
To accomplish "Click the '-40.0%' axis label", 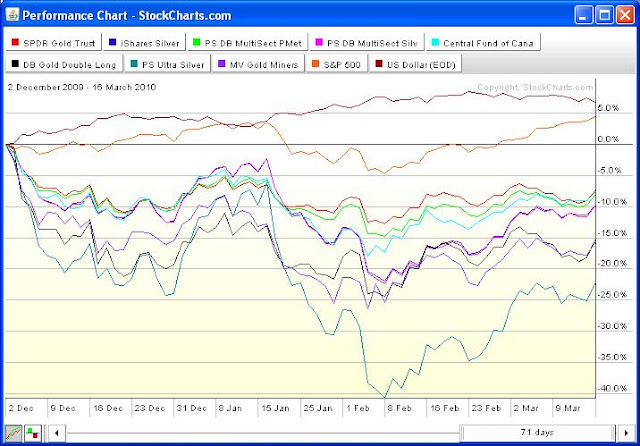I will click(x=613, y=388).
